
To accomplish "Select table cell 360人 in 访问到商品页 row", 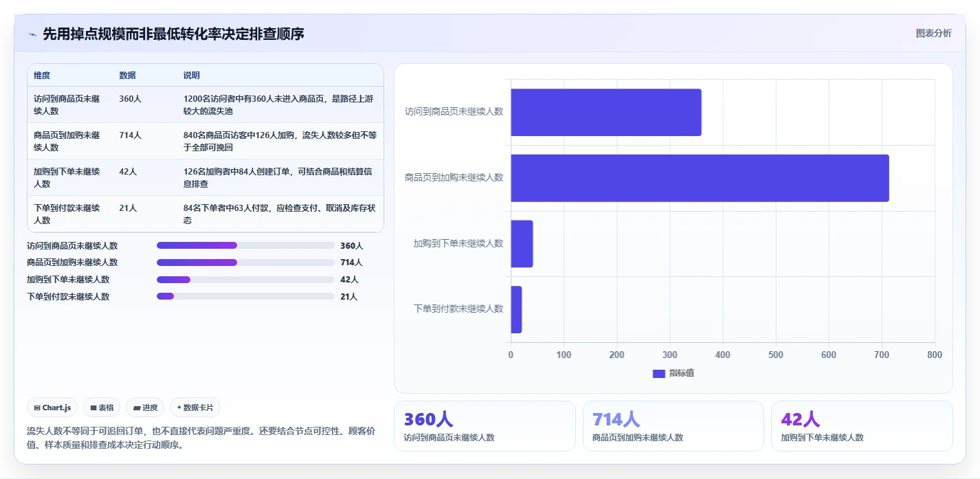I will pos(130,99).
